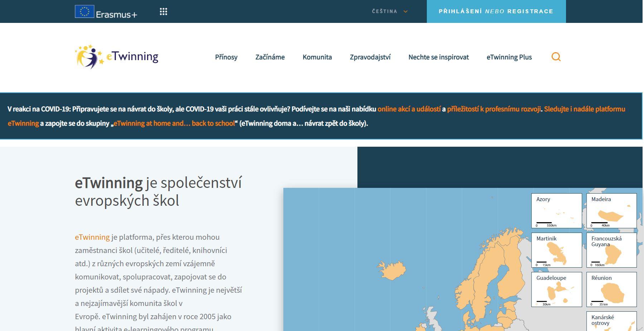Click the Erasmus+ logo
The image size is (644, 331).
coord(106,12)
